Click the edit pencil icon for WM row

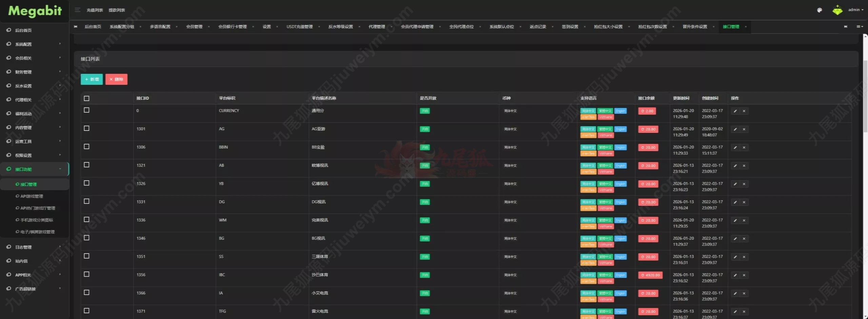point(735,220)
